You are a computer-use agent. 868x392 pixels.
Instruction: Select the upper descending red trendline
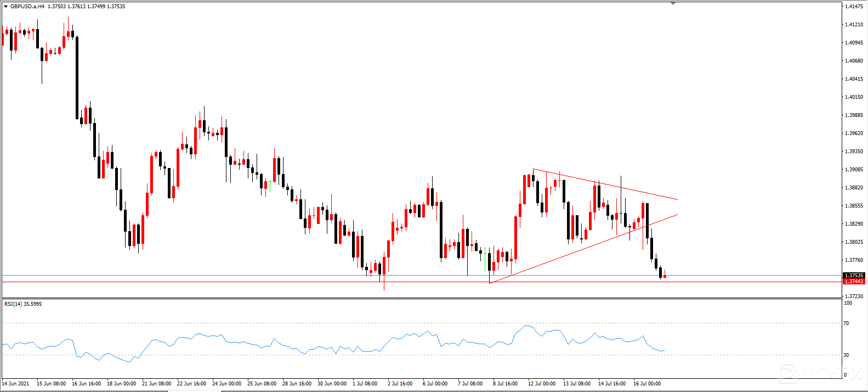tap(603, 184)
